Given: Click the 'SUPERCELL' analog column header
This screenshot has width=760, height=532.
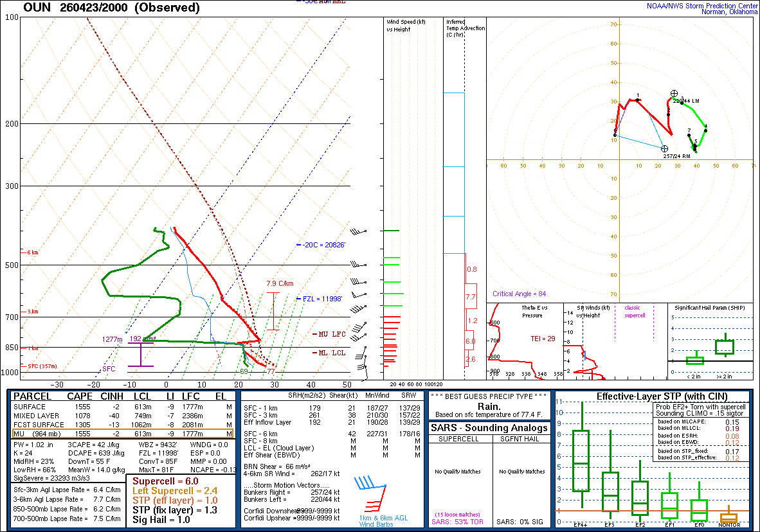Looking at the screenshot, I should pyautogui.click(x=458, y=439).
